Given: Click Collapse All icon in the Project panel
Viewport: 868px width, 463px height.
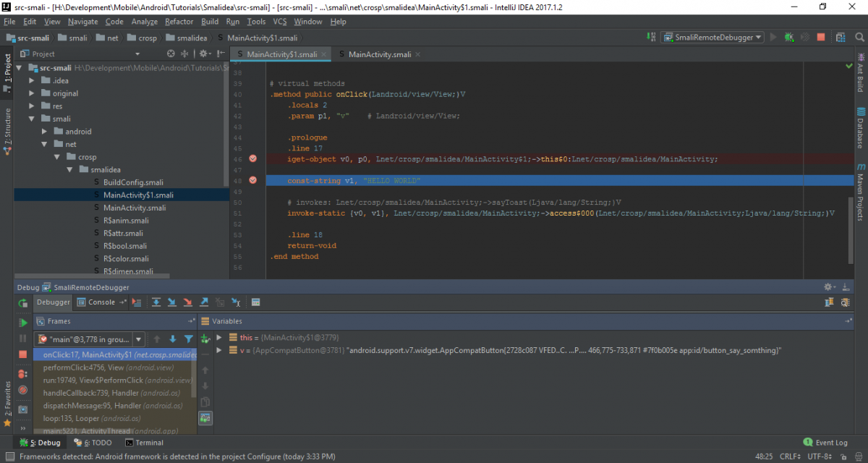Looking at the screenshot, I should pyautogui.click(x=185, y=54).
